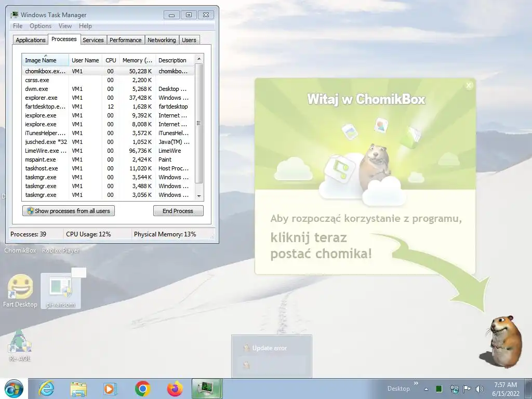Close the Witaj w ChomikBox welcome popup
Viewport: 532px width, 399px height.
click(x=469, y=86)
